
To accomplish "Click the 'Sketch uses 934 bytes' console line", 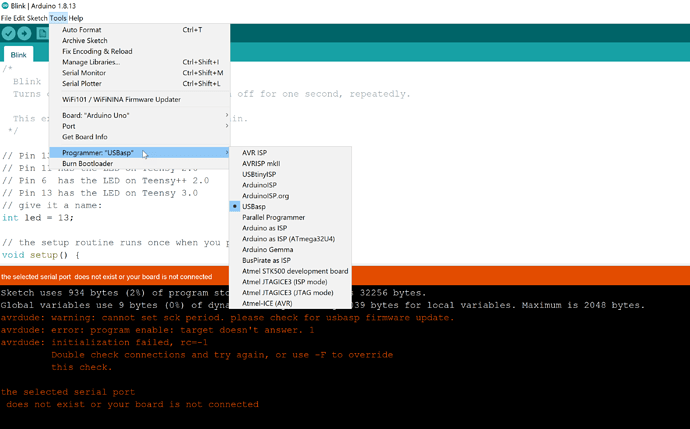I will 213,293.
